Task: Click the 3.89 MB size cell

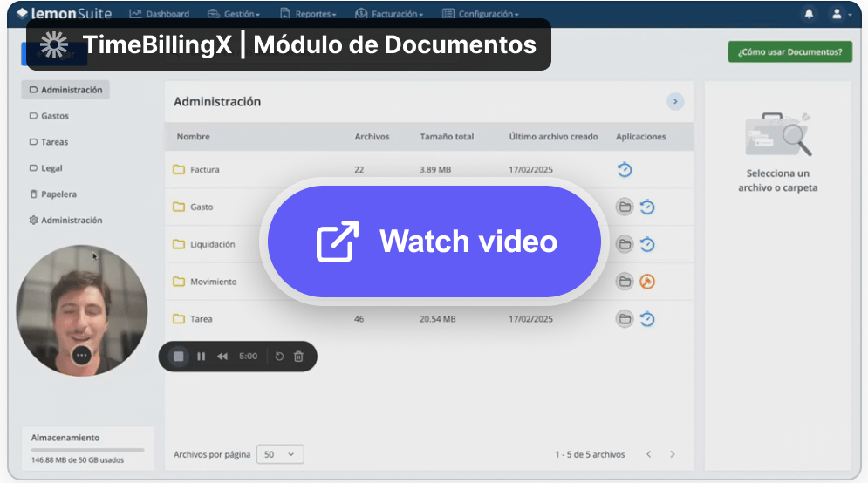Action: tap(435, 169)
